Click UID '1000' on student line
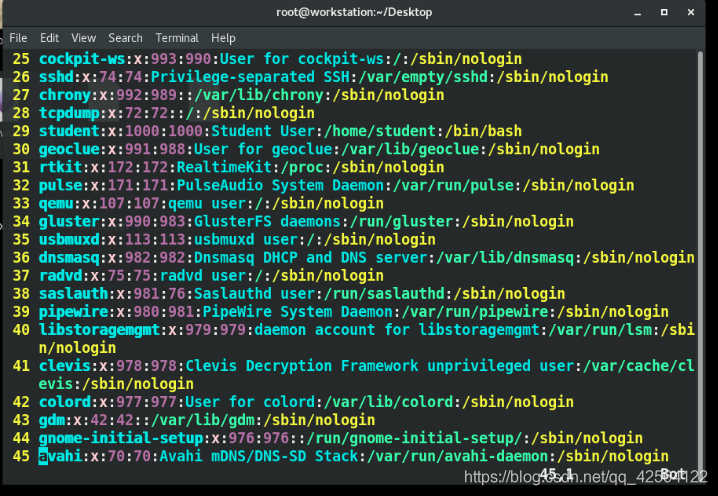The image size is (718, 496). pos(142,131)
